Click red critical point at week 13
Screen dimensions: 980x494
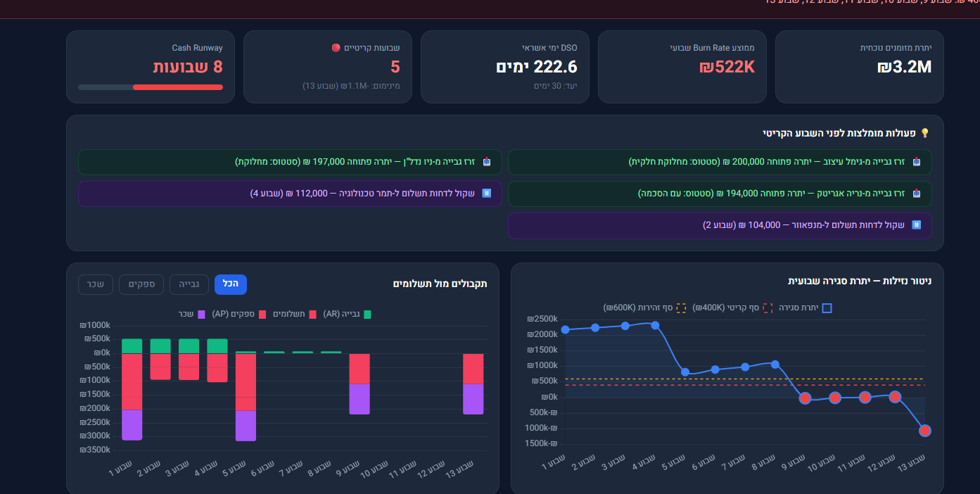point(925,431)
